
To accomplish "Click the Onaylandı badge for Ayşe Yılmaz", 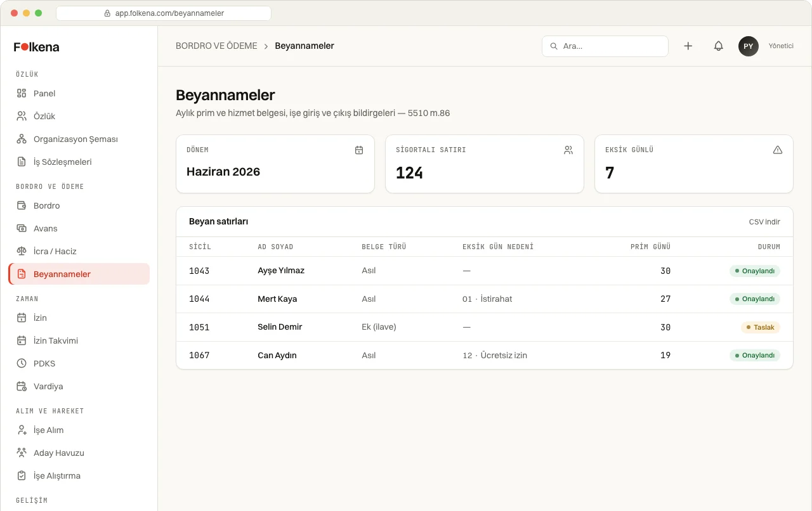I will click(x=754, y=271).
